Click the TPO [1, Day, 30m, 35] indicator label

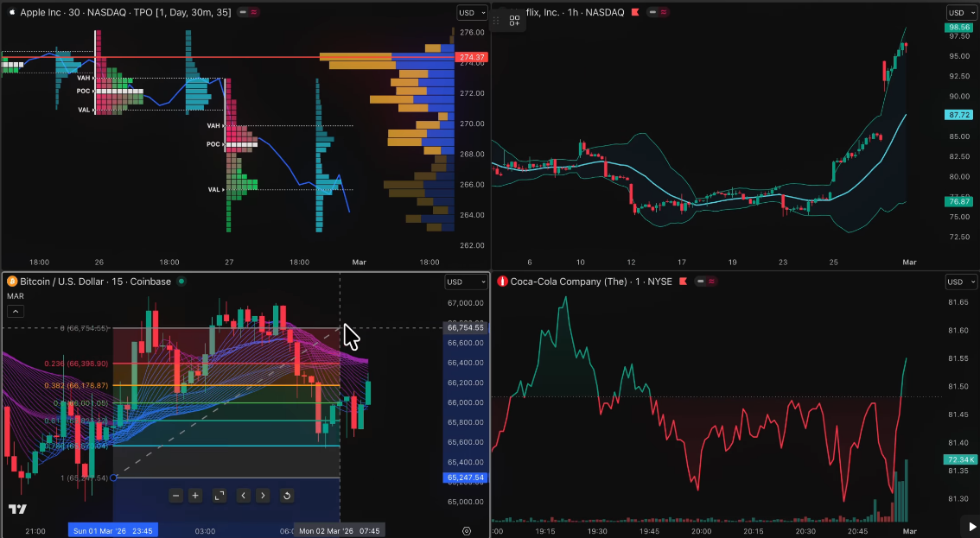182,12
